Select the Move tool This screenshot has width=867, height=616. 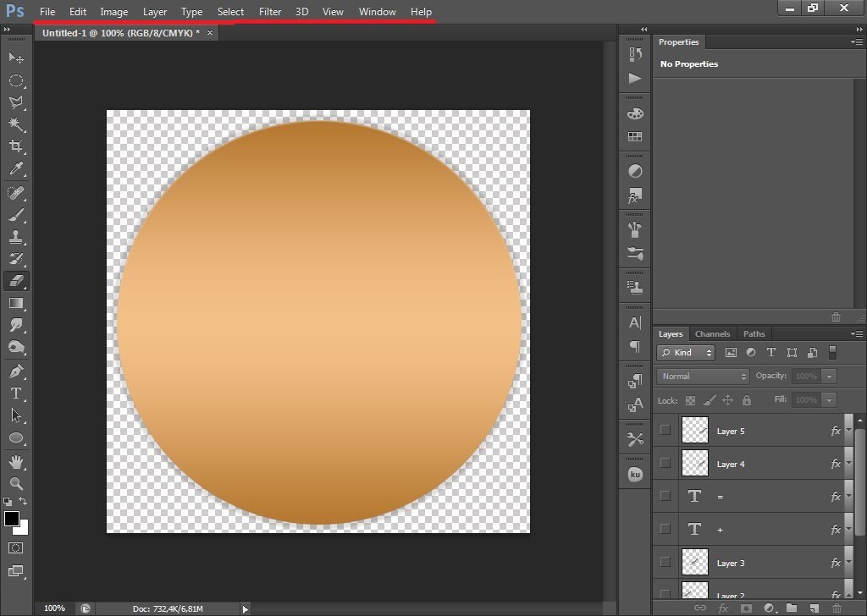(x=16, y=58)
